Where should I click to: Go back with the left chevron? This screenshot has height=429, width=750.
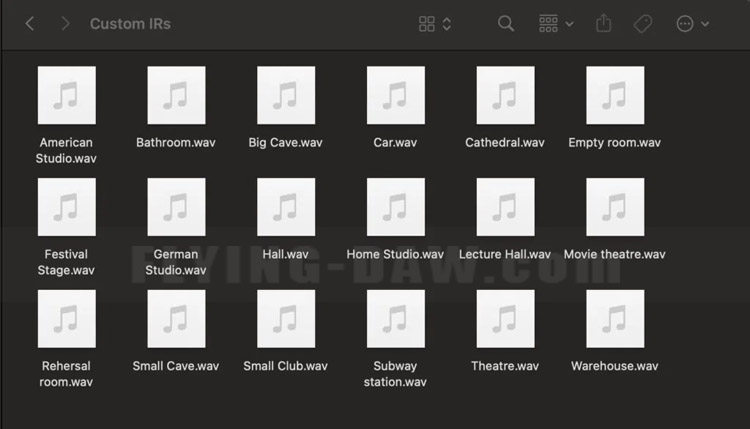click(30, 23)
